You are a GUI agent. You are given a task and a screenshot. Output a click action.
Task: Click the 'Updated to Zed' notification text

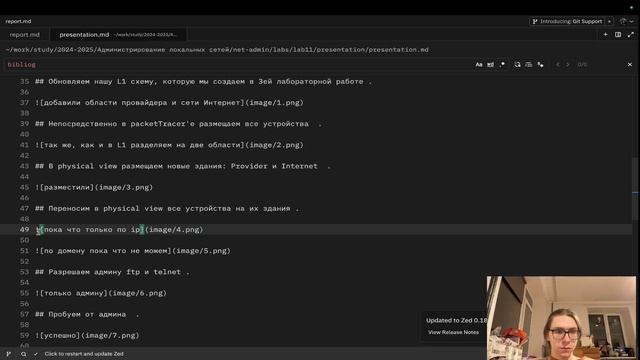coord(456,320)
